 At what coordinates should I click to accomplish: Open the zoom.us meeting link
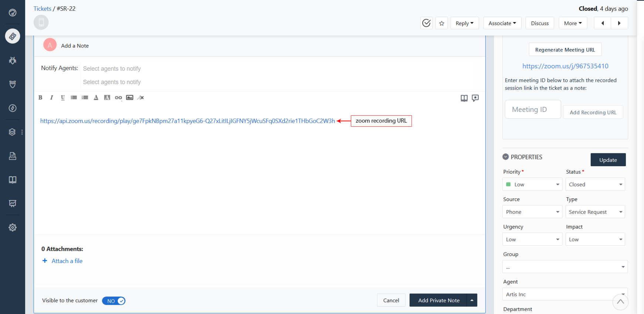[565, 66]
